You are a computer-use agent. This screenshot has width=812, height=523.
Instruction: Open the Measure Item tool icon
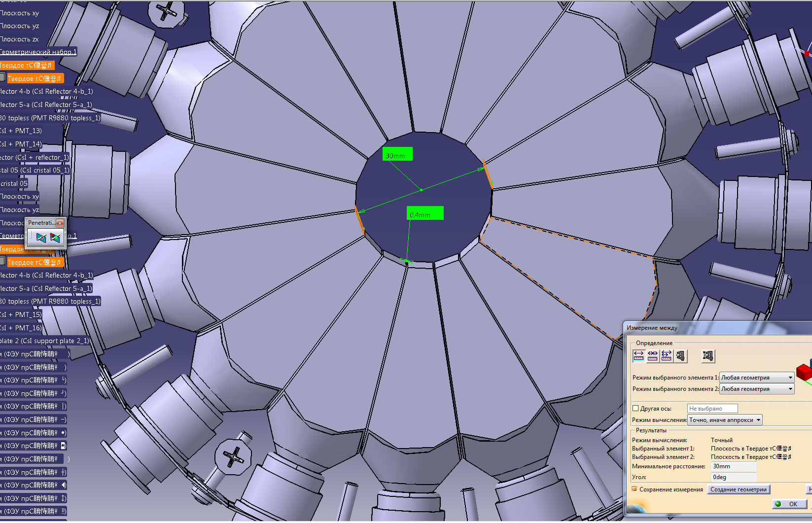tap(680, 355)
